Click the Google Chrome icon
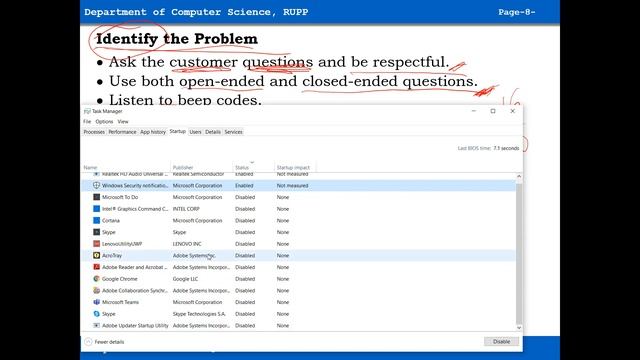Viewport: 640px width, 360px height. point(96,279)
